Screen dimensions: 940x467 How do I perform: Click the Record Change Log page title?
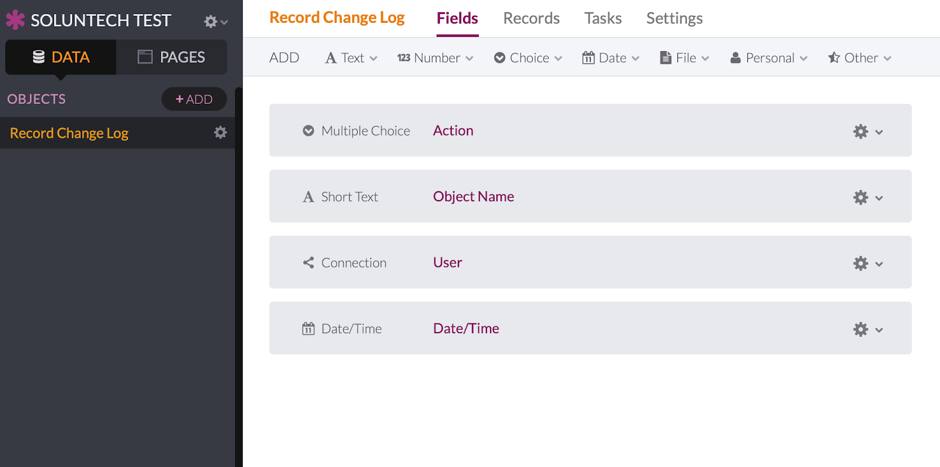click(337, 17)
